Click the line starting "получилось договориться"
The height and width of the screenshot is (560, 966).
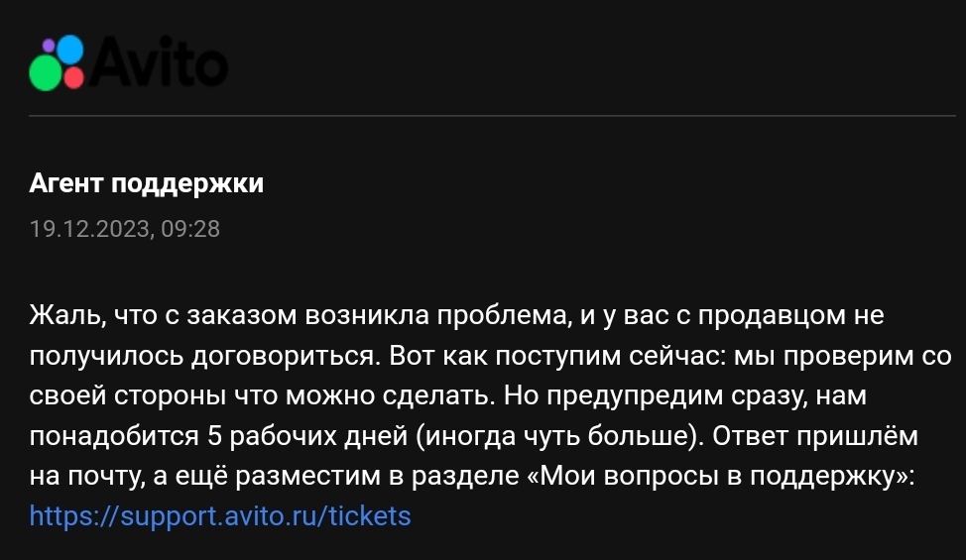[490, 356]
